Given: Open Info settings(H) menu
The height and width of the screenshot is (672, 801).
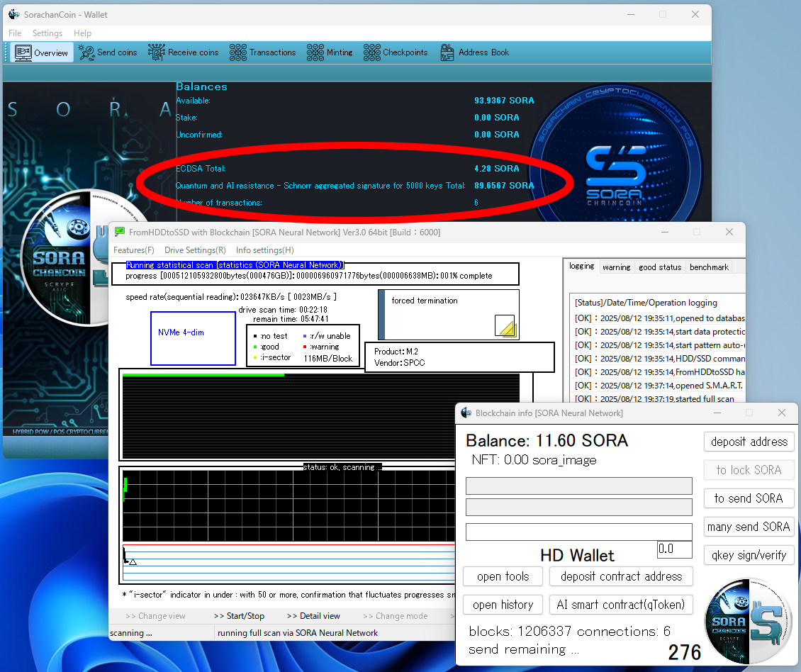Looking at the screenshot, I should click(264, 250).
